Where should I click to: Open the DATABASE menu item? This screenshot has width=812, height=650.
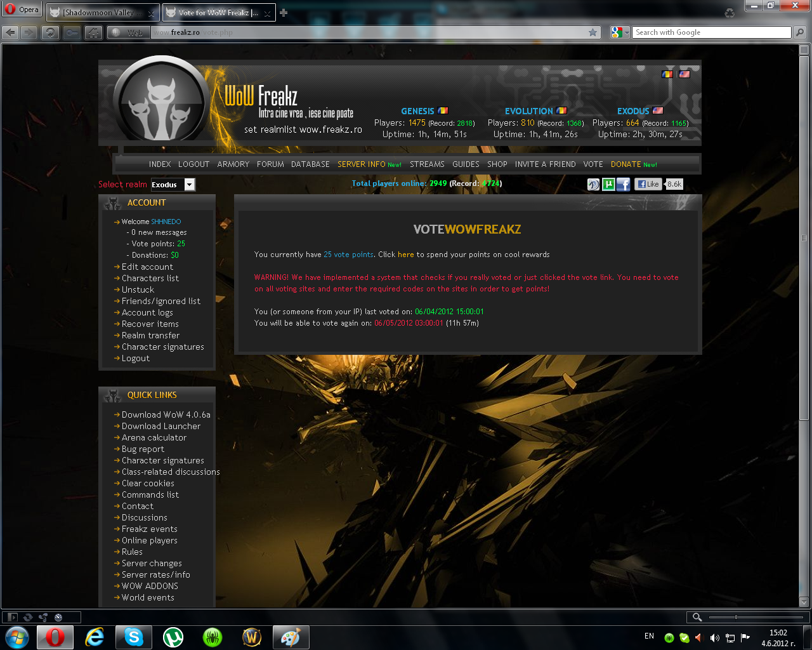point(310,164)
